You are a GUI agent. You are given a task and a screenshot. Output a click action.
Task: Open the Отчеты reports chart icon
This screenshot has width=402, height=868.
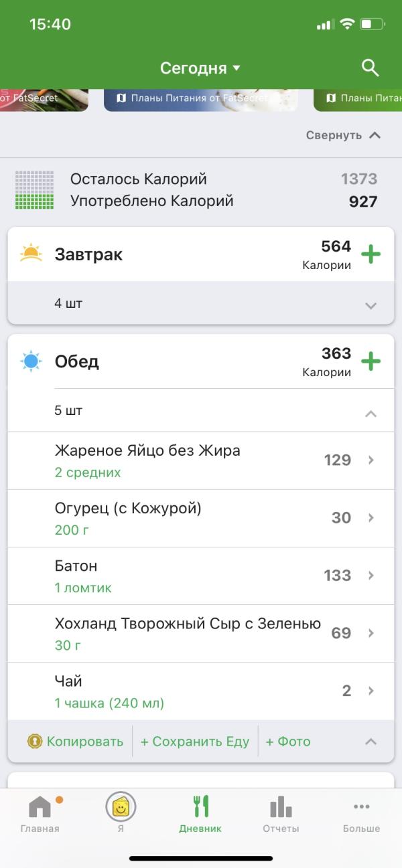(281, 813)
